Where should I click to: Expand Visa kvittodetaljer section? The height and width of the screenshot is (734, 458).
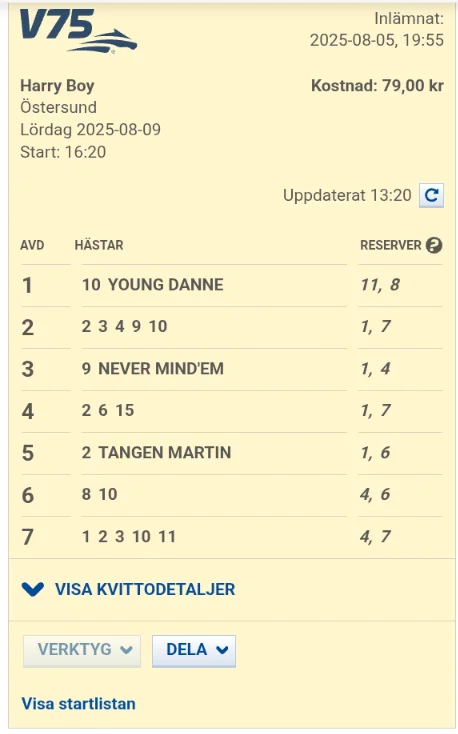pos(128,589)
